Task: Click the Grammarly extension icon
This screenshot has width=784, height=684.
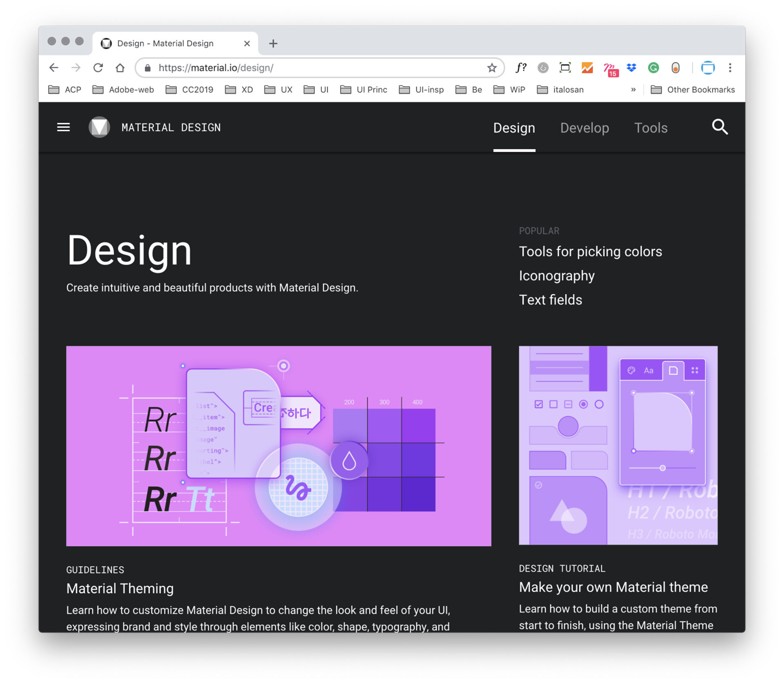Action: click(653, 68)
